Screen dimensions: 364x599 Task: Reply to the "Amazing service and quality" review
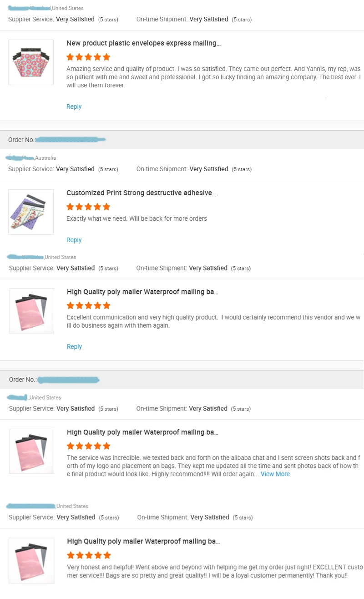click(x=74, y=107)
